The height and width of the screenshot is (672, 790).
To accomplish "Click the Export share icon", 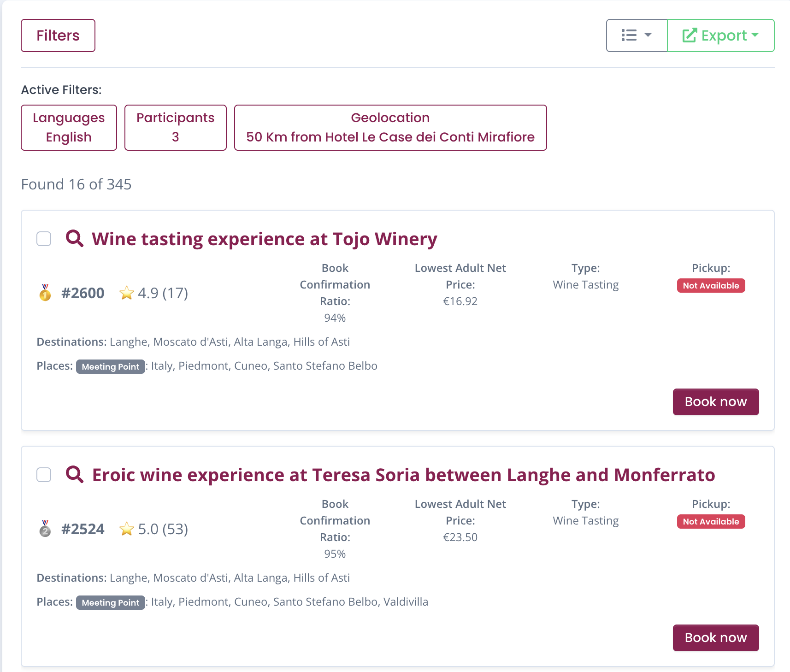I will click(690, 35).
